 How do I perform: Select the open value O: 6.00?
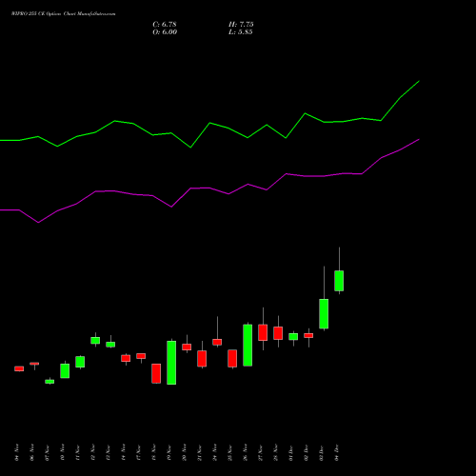coord(165,32)
